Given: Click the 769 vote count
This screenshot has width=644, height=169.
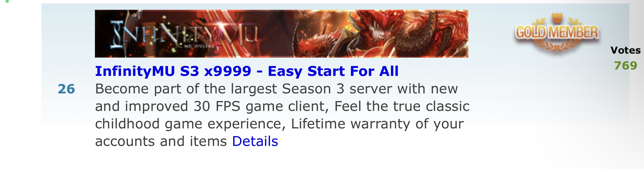Looking at the screenshot, I should (626, 66).
